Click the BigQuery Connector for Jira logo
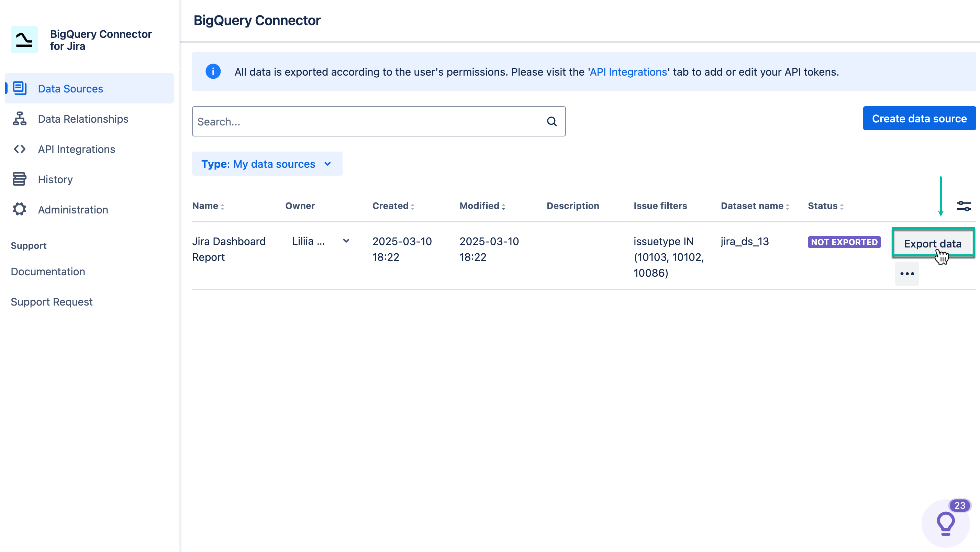 coord(24,39)
